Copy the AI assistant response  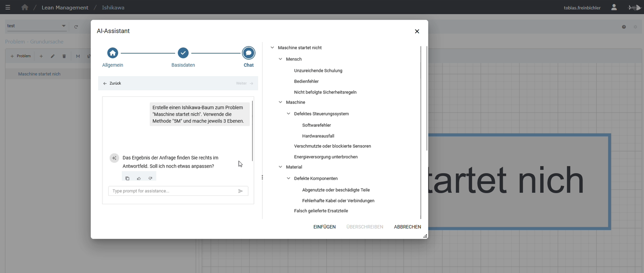127,178
